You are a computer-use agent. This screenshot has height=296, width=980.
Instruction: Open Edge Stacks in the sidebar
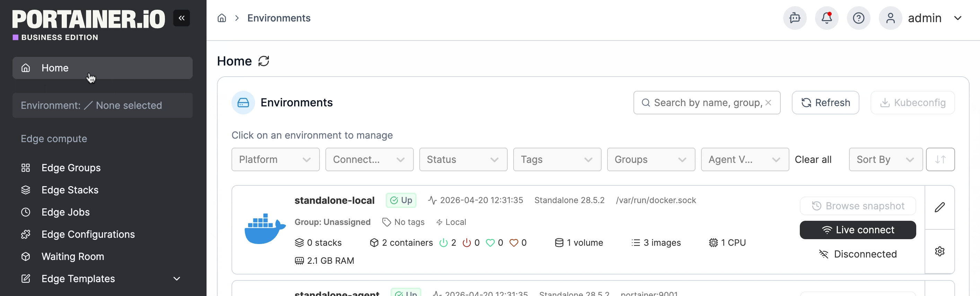point(70,190)
